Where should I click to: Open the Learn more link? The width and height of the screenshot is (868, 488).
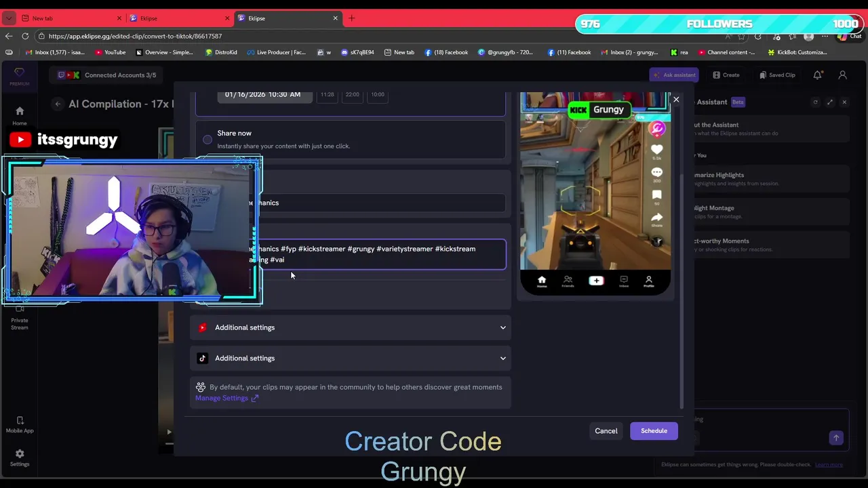pos(829,465)
